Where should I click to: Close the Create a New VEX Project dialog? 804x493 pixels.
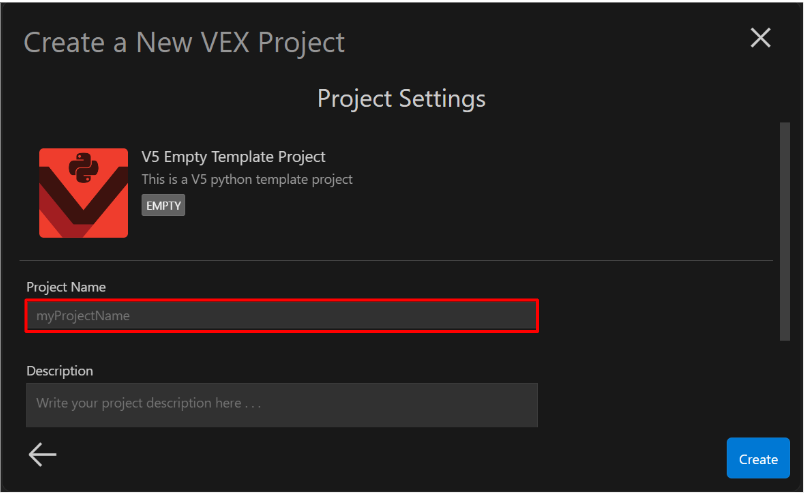click(760, 38)
